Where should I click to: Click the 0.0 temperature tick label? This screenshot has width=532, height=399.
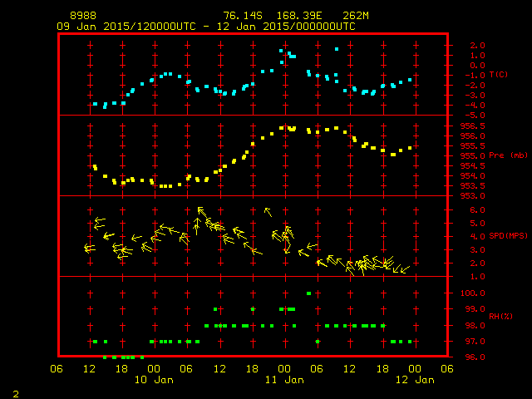point(477,66)
